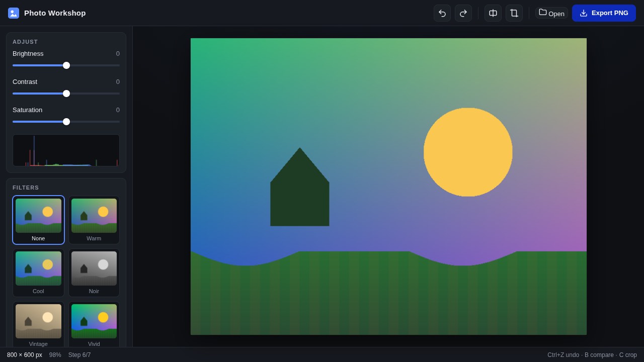Adjust the Brightness slider handle

(x=66, y=65)
